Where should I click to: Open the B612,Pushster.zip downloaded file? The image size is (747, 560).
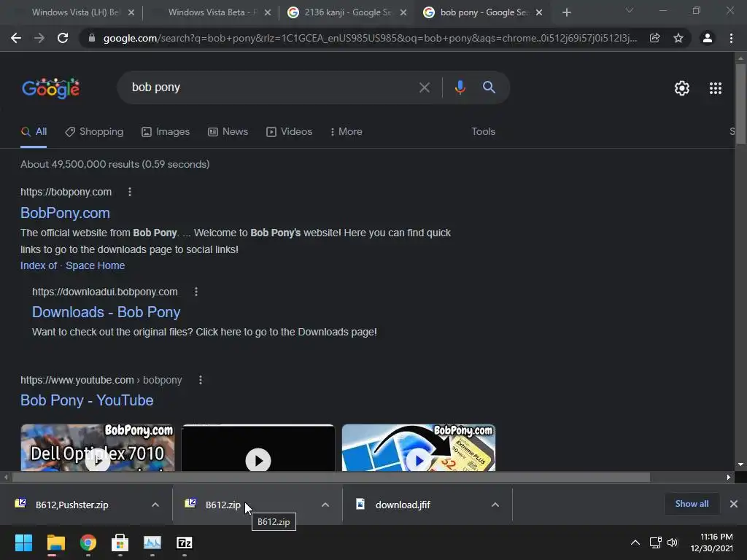[x=71, y=505]
